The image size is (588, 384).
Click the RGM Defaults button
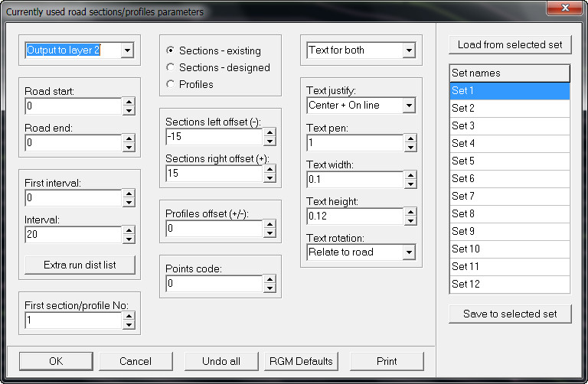click(x=301, y=361)
